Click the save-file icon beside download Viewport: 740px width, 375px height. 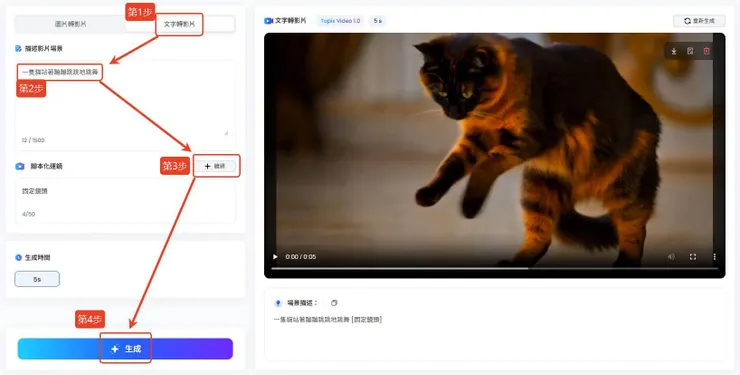click(x=690, y=51)
